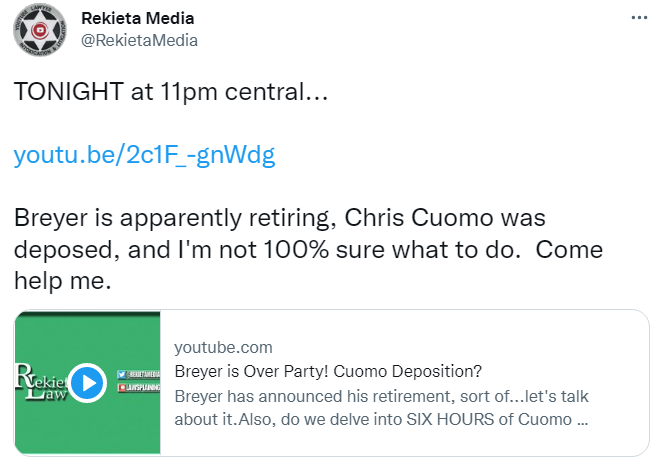Play the video using the blue play button
This screenshot has height=466, width=659.
(x=87, y=383)
